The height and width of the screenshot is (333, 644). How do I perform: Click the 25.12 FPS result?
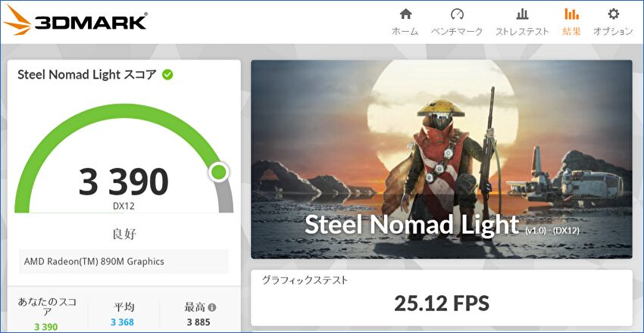(442, 303)
